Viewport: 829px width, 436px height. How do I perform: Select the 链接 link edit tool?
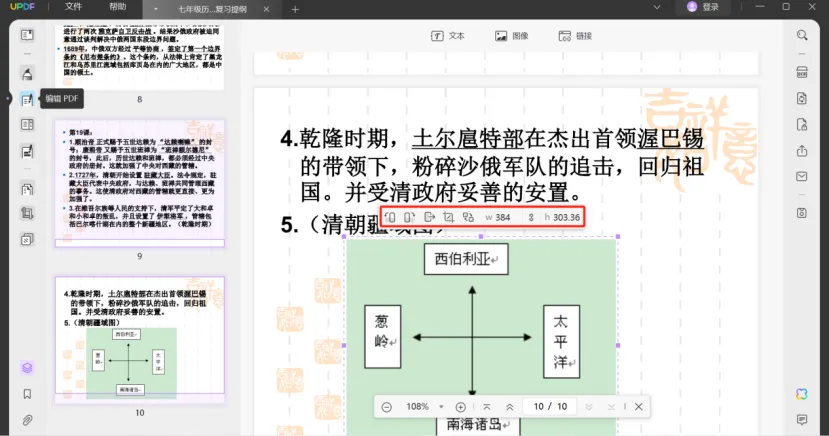coord(575,36)
